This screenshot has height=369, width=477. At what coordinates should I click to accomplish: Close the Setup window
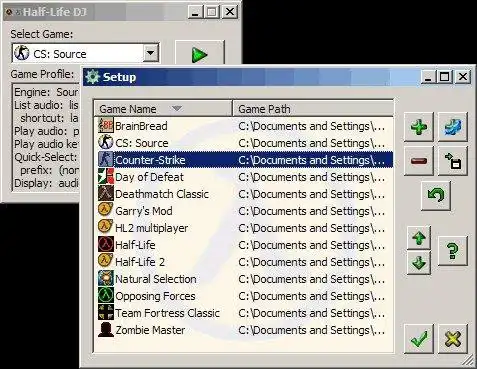pyautogui.click(x=463, y=77)
